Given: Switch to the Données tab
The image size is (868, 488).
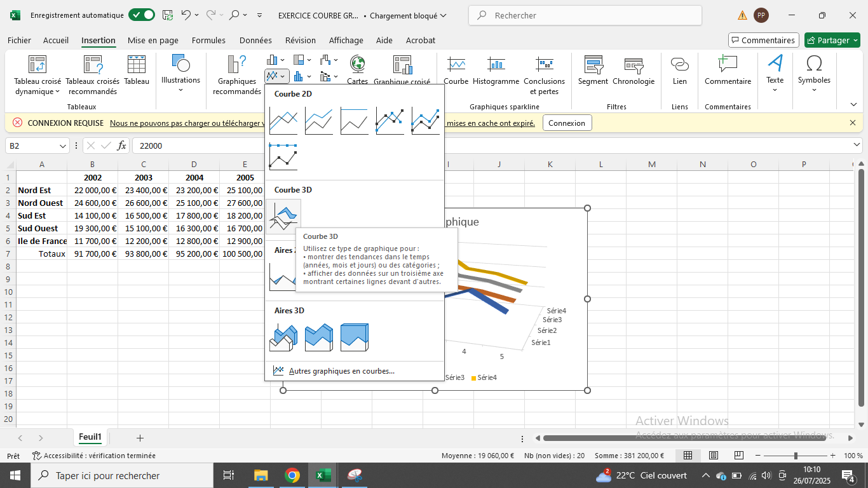Looking at the screenshot, I should click(255, 40).
